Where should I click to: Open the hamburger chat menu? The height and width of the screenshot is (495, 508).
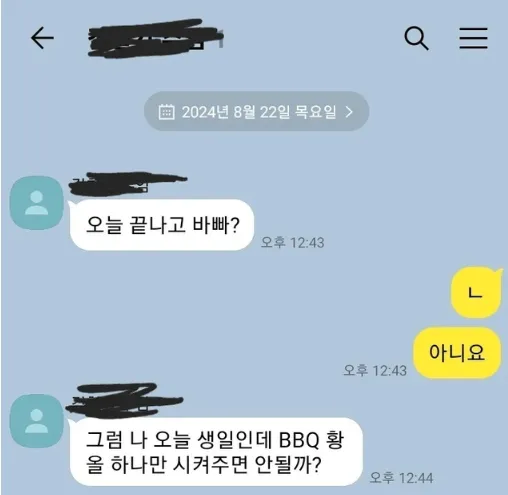tap(473, 38)
